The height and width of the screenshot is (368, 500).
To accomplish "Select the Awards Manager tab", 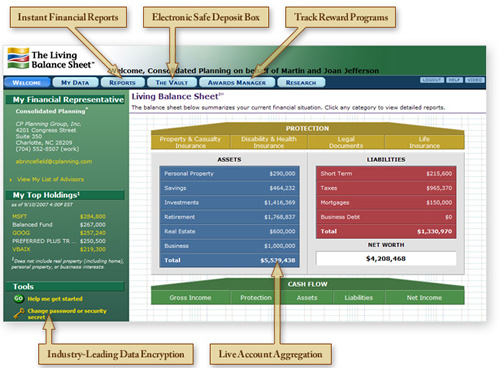I will point(237,82).
